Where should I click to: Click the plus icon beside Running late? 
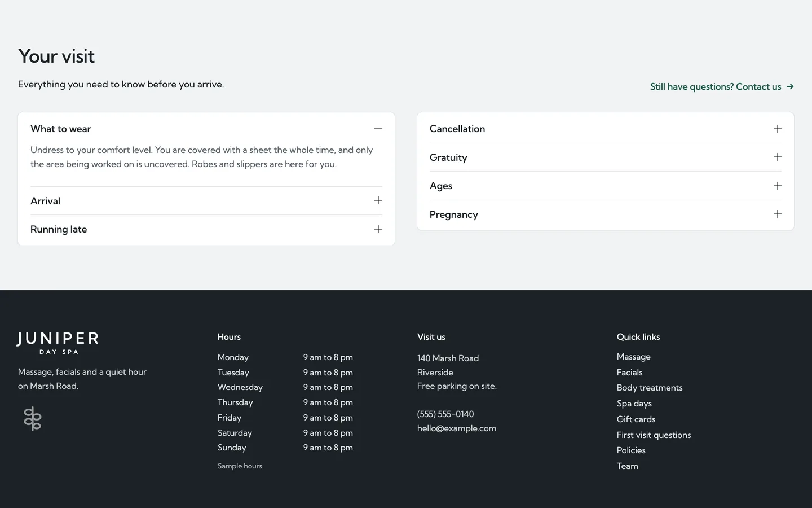coord(378,229)
